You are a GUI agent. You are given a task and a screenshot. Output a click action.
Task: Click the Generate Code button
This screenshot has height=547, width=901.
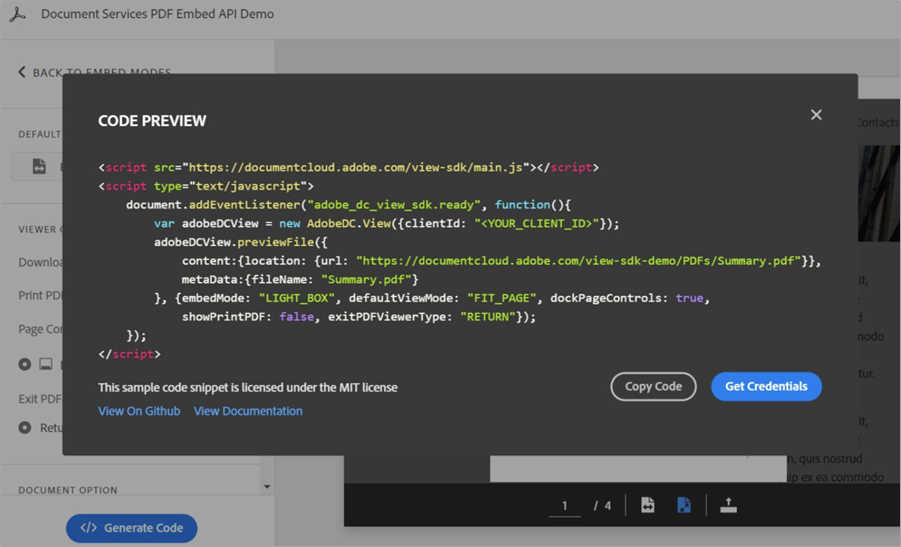(x=132, y=528)
